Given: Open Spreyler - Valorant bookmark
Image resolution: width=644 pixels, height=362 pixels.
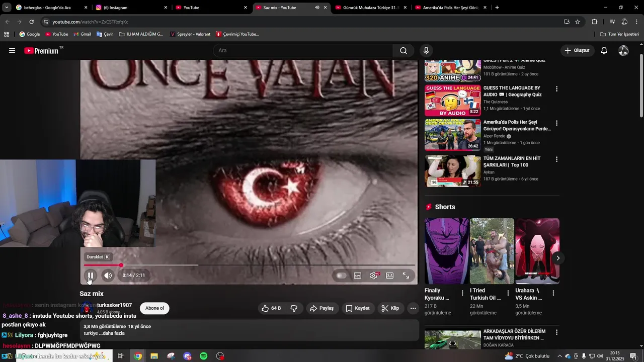Looking at the screenshot, I should [x=190, y=34].
